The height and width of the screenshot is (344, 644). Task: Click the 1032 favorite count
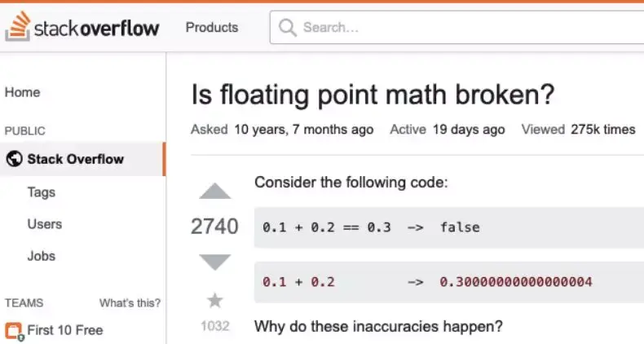[215, 326]
